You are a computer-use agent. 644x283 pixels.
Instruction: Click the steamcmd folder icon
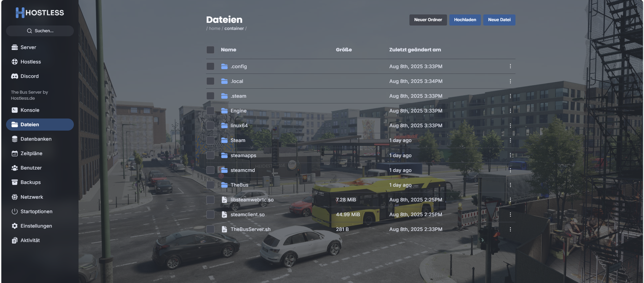coord(225,170)
